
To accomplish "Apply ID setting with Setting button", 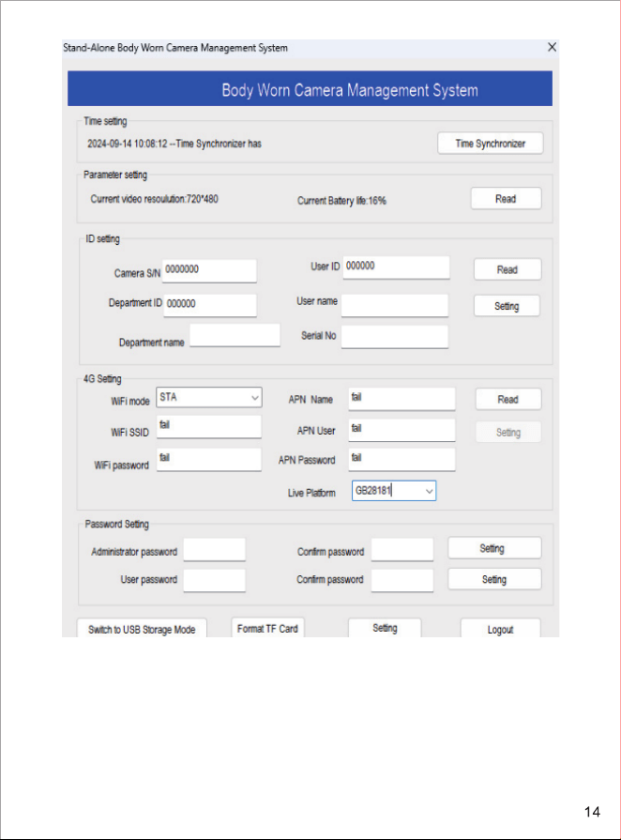I will tap(507, 306).
